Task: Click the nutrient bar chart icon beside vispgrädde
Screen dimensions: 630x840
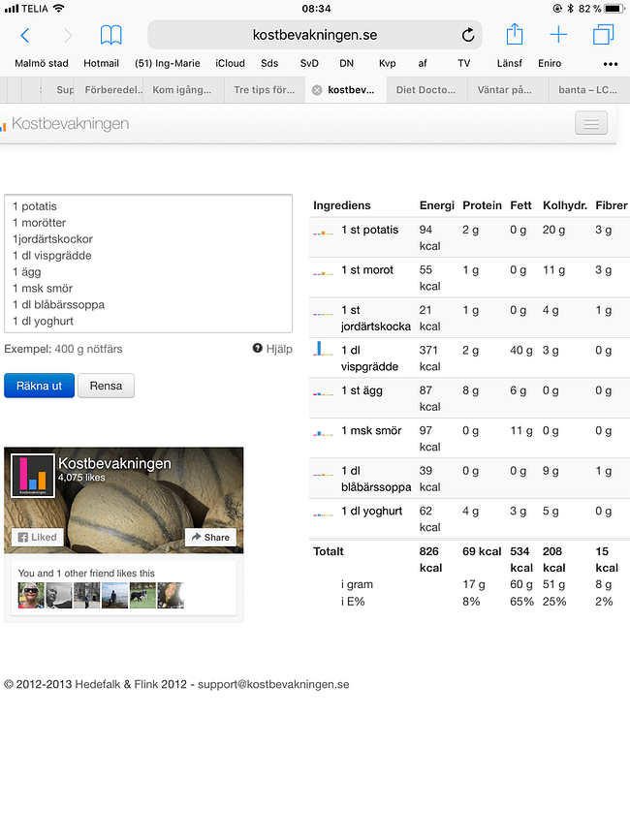Action: click(322, 350)
